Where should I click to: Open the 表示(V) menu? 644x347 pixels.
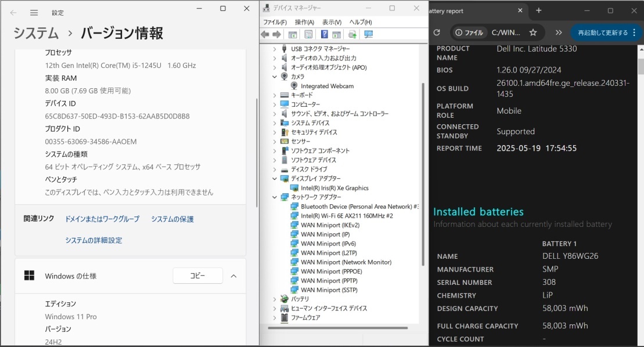[x=332, y=22]
